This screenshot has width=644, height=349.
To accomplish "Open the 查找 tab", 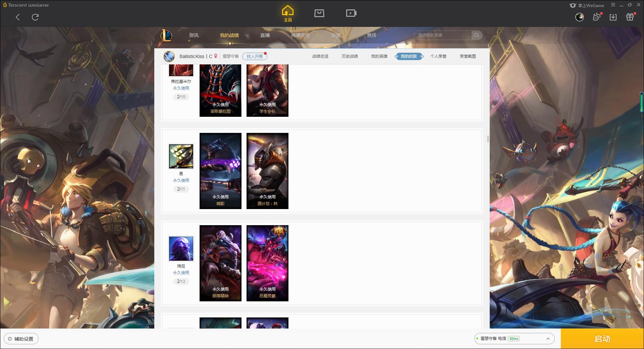I will click(372, 35).
